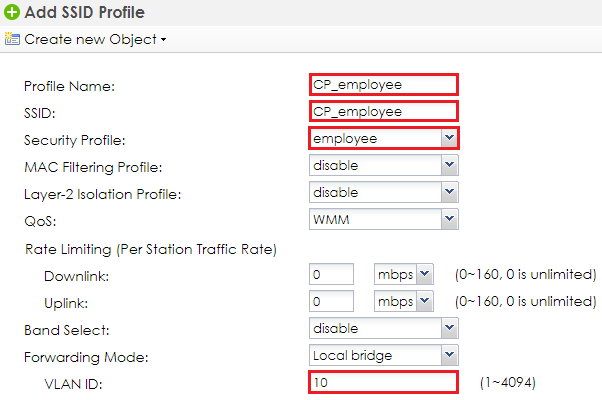Open the Downlink mbps unit dropdown
602x400 pixels.
425,274
